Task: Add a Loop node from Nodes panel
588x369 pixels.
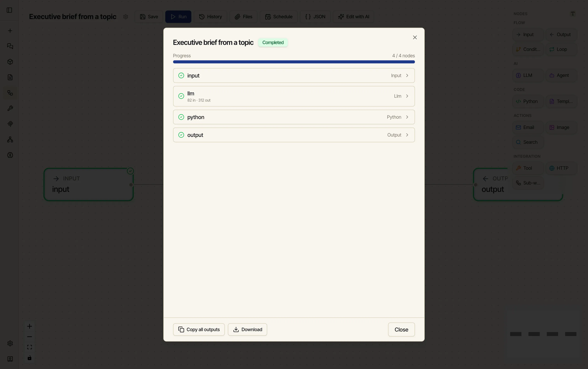Action: [561, 49]
